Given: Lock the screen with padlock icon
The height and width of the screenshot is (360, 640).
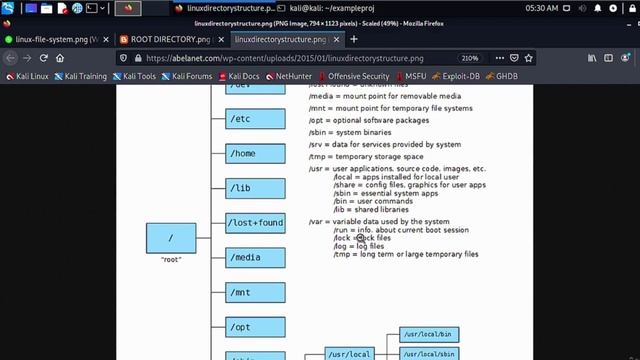Looking at the screenshot, I should tap(632, 8).
